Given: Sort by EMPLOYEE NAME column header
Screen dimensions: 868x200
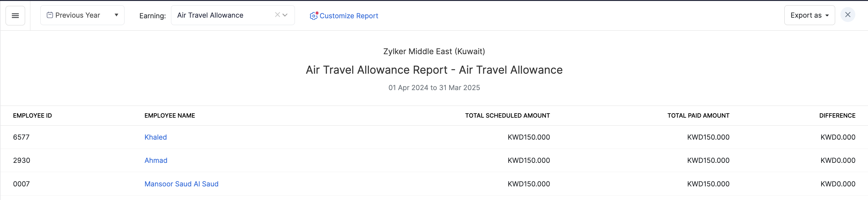Looking at the screenshot, I should tap(169, 115).
